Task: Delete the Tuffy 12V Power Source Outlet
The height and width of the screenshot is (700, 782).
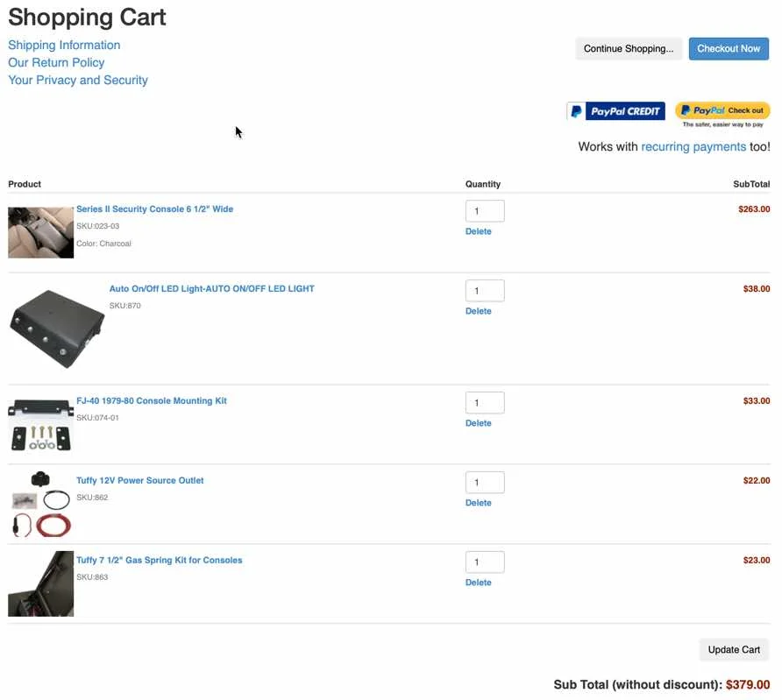Action: point(478,503)
